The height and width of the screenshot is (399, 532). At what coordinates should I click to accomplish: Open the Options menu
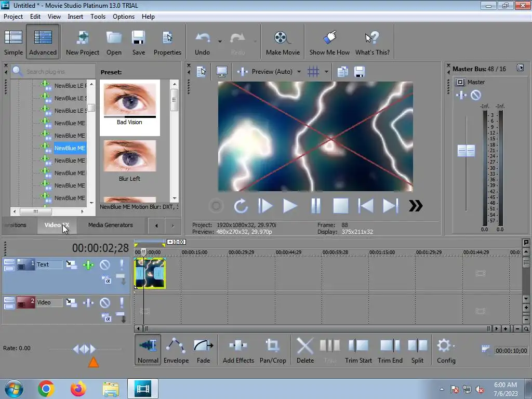pyautogui.click(x=124, y=16)
